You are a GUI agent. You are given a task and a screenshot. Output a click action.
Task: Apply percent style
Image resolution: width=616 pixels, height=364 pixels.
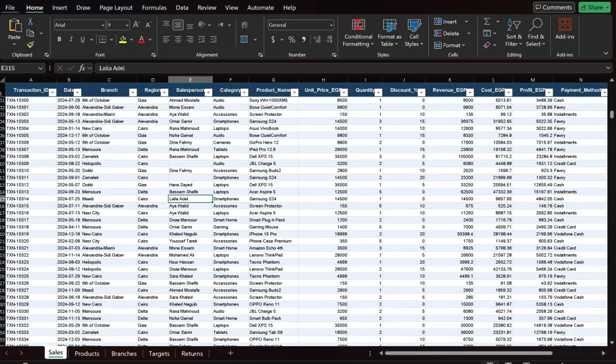(x=291, y=39)
